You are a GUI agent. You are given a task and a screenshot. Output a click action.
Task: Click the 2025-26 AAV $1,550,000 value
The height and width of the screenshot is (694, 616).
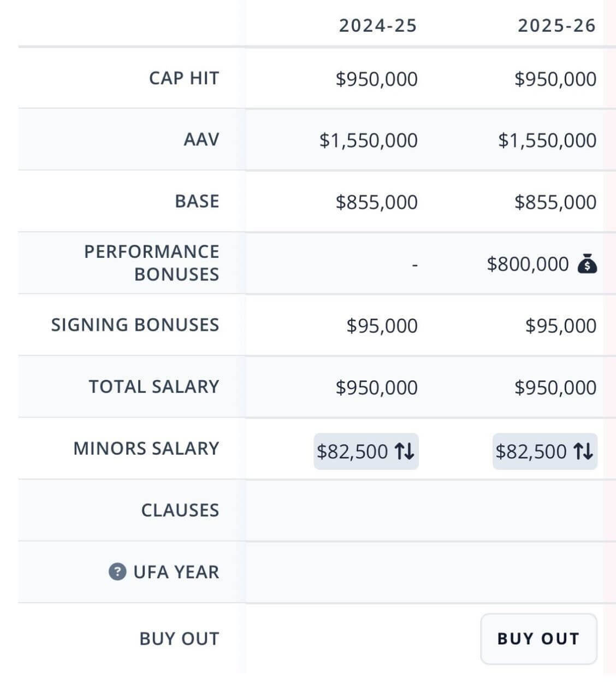point(547,140)
